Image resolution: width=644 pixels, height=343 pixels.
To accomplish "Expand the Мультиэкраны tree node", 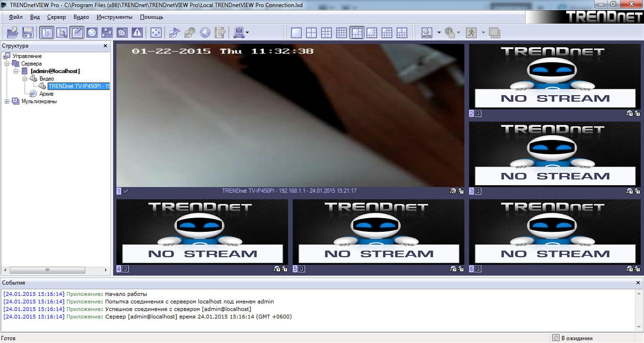I will click(7, 101).
